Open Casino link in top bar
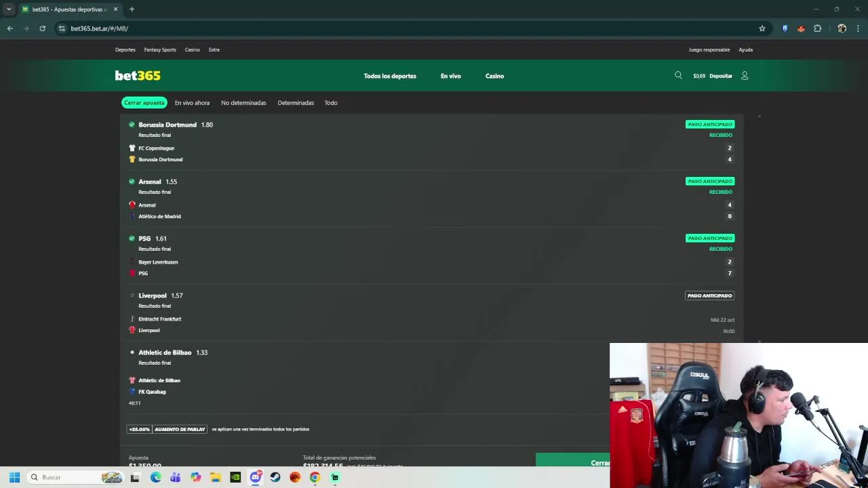This screenshot has width=868, height=488. pos(193,49)
